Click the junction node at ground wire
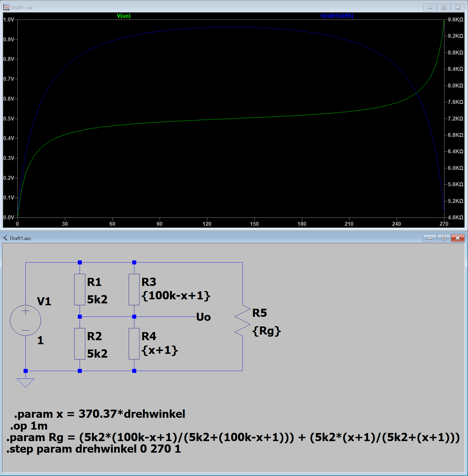The width and height of the screenshot is (468, 476). click(25, 371)
